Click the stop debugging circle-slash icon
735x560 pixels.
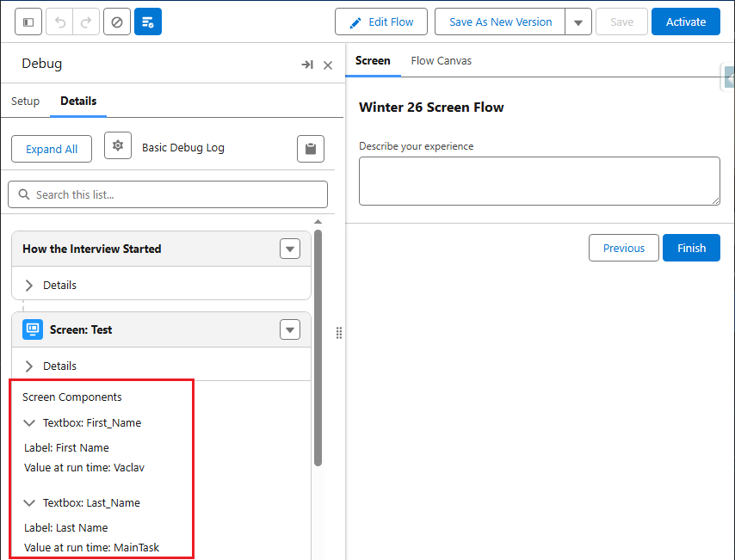(117, 22)
